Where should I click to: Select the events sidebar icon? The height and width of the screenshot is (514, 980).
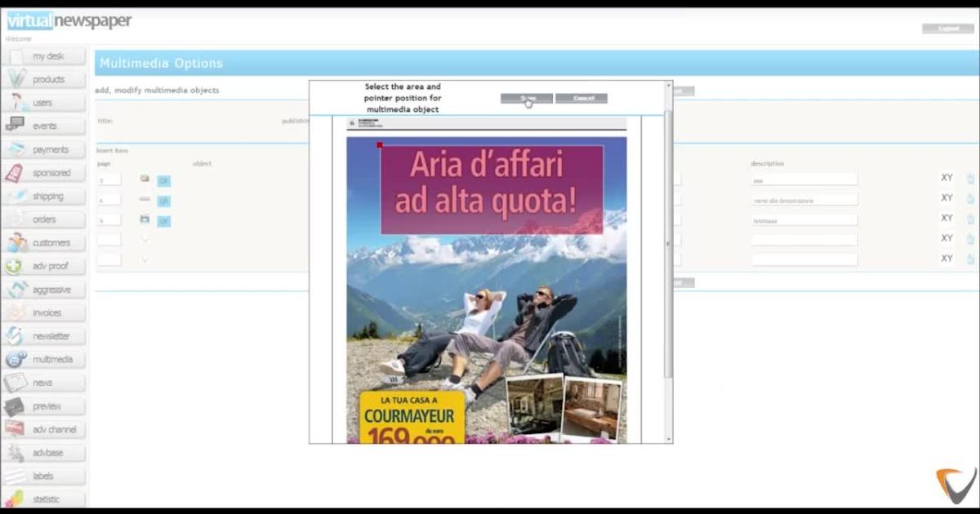click(15, 125)
